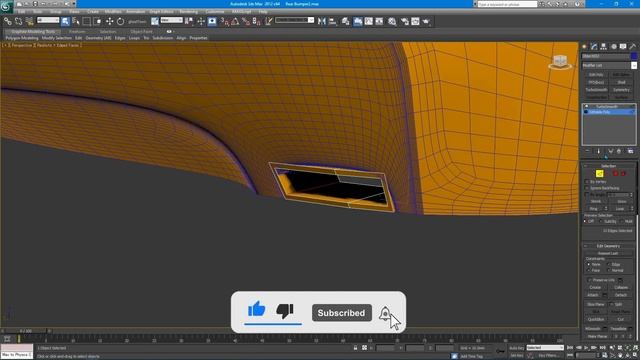Click the Loop selection button

click(x=620, y=209)
